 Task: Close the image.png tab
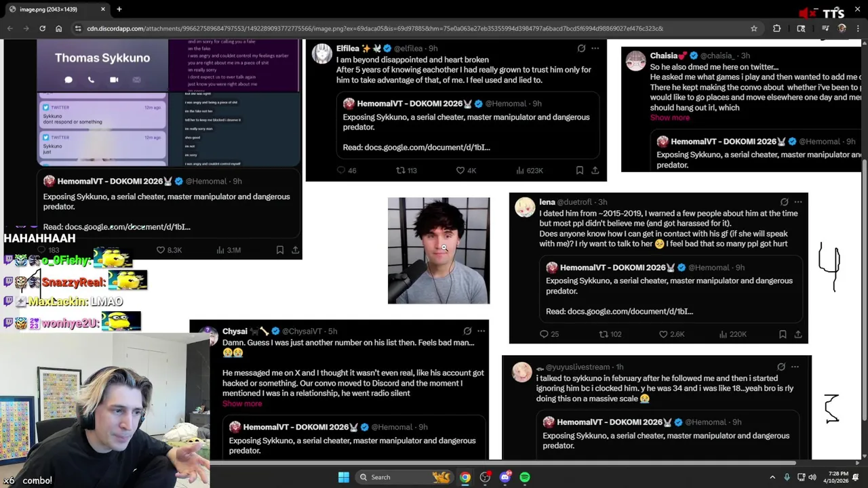coord(103,9)
